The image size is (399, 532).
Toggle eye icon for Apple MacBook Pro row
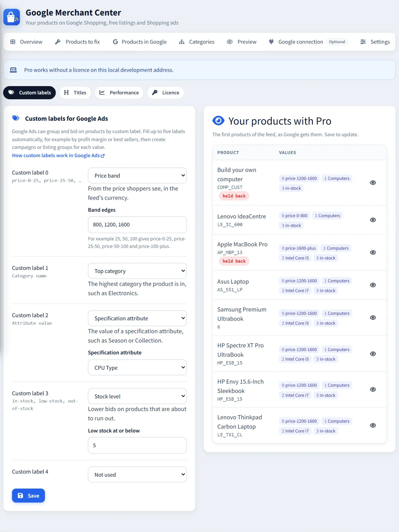373,252
